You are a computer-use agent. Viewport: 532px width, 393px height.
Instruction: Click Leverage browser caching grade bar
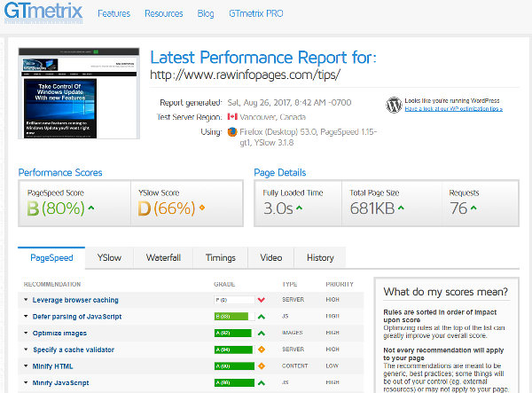click(234, 300)
